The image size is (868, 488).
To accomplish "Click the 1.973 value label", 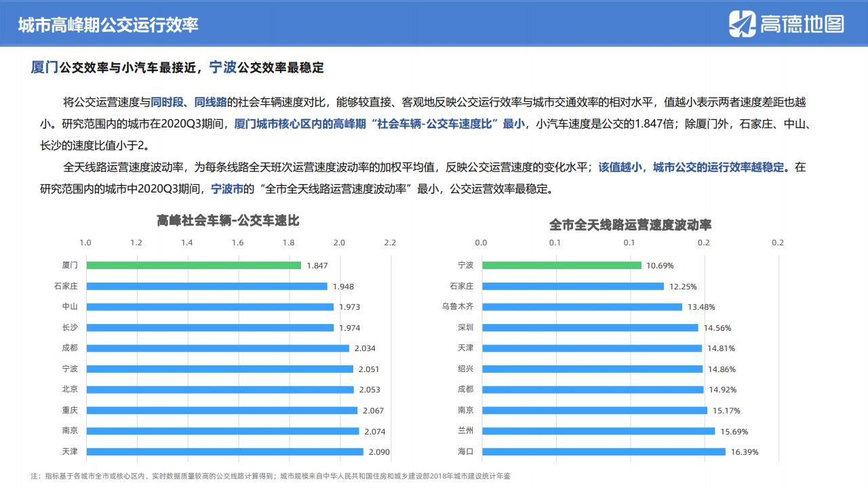I will click(x=349, y=307).
